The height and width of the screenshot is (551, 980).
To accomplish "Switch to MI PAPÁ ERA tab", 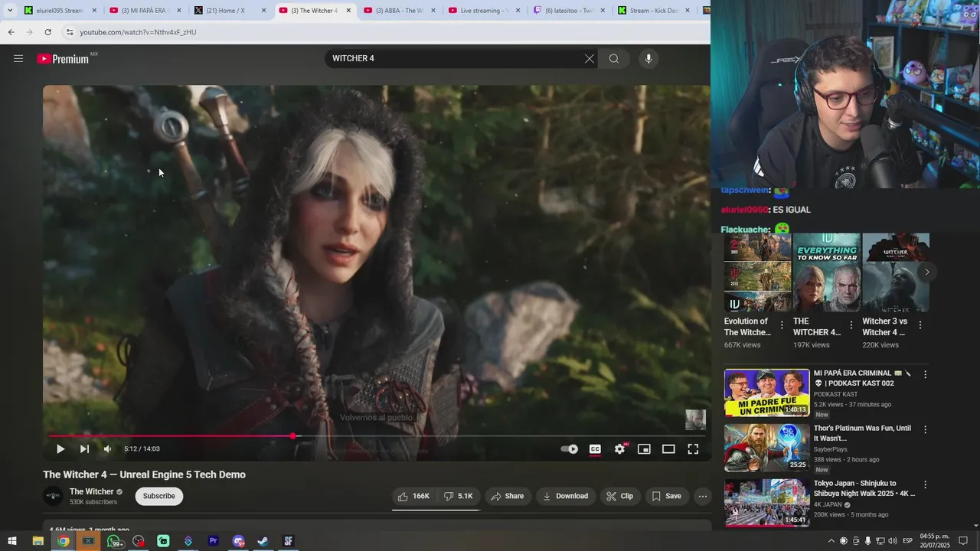I will (x=145, y=11).
